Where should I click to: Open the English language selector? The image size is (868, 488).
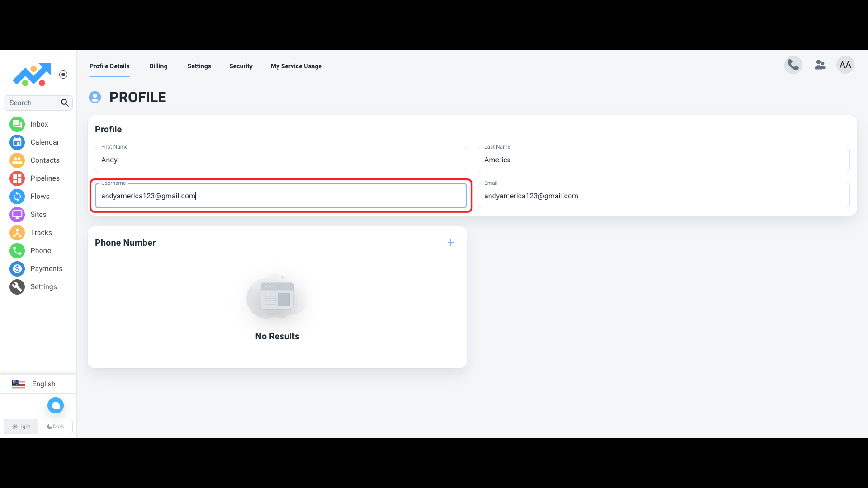click(x=38, y=384)
